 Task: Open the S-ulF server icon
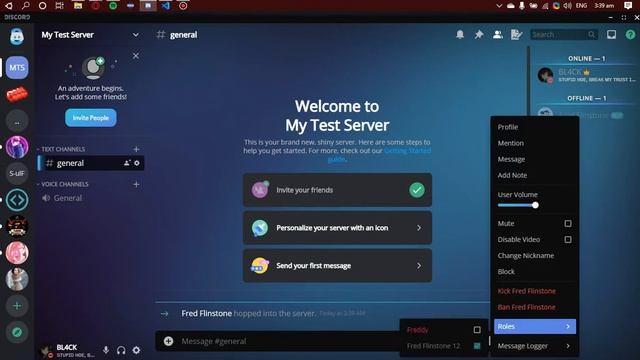coord(17,173)
